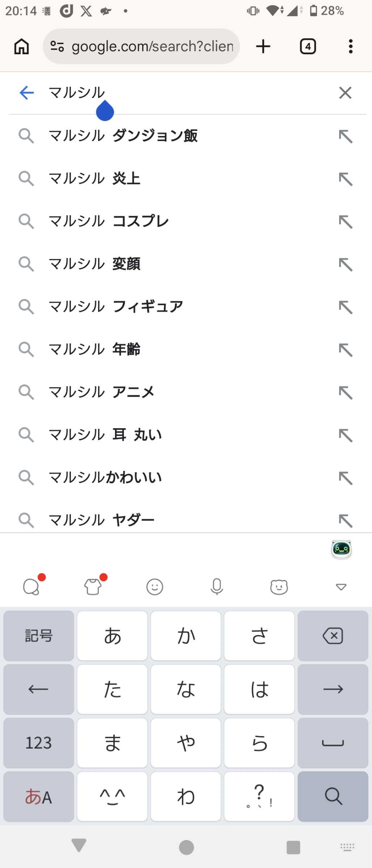Open the tab switcher showing 4 tabs
Image resolution: width=372 pixels, height=868 pixels.
click(x=308, y=47)
